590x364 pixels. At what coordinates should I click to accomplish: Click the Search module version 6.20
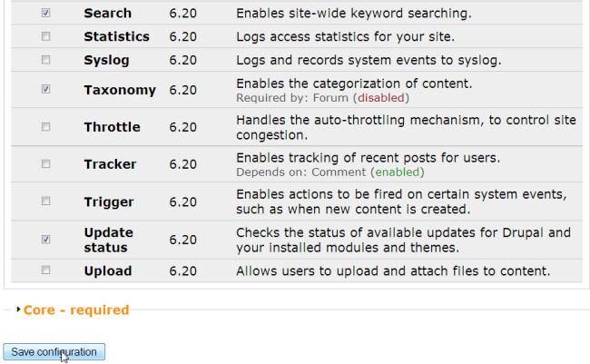(182, 14)
